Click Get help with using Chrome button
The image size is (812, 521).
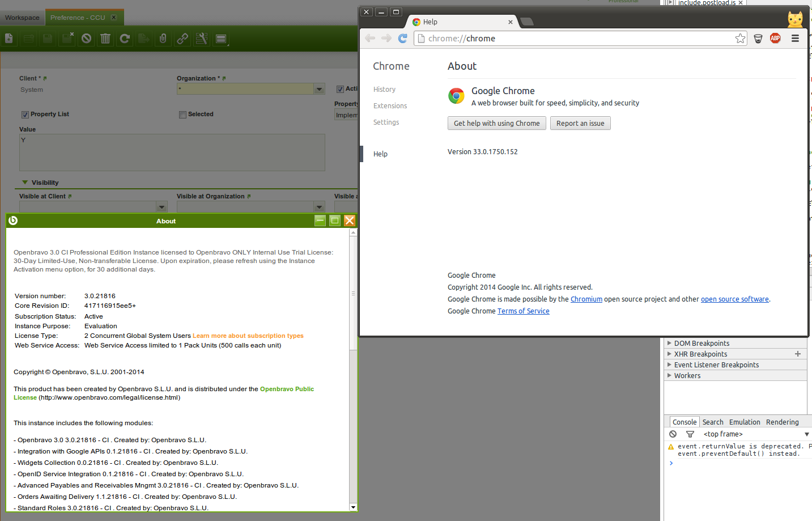[x=497, y=123]
